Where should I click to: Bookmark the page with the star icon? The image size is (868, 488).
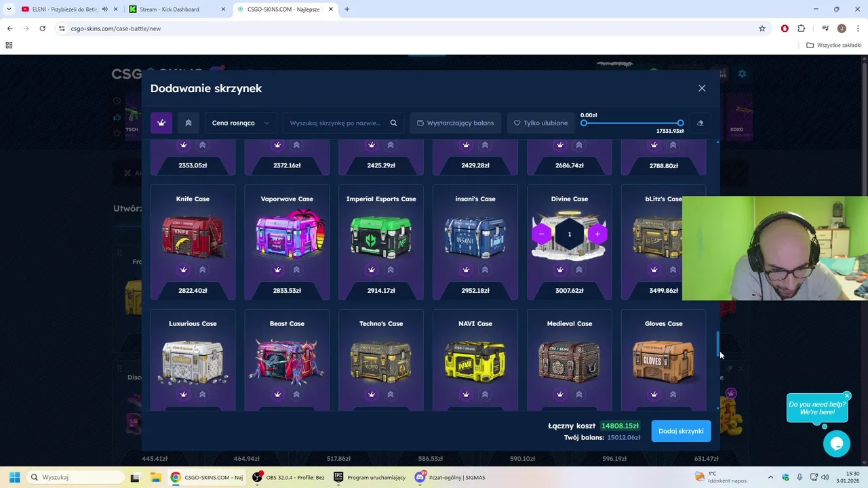coord(762,28)
